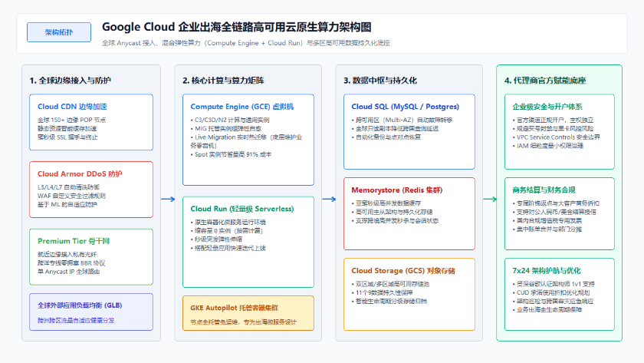
Task: Click the bullet mentioning '1v1 支持'
Action: point(554,284)
